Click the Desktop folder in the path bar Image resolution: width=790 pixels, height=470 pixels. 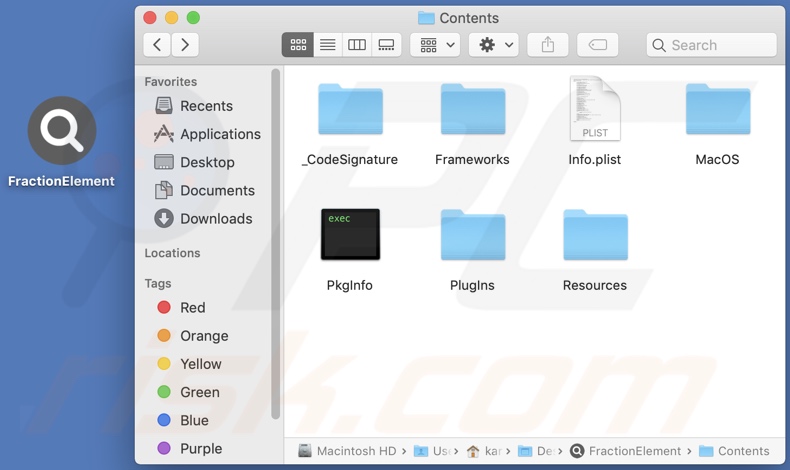536,451
